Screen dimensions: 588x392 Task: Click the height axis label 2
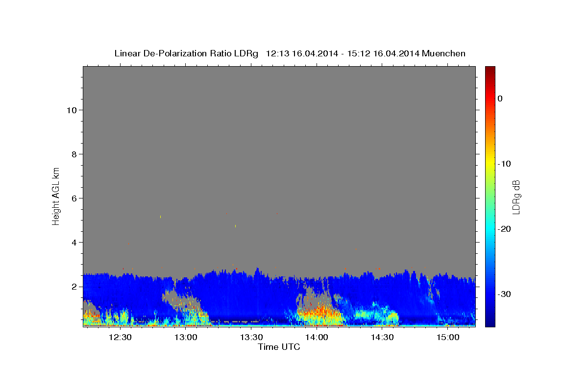tap(74, 286)
